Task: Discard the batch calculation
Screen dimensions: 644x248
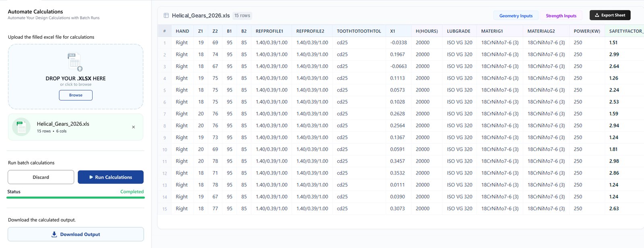Action: coord(41,177)
